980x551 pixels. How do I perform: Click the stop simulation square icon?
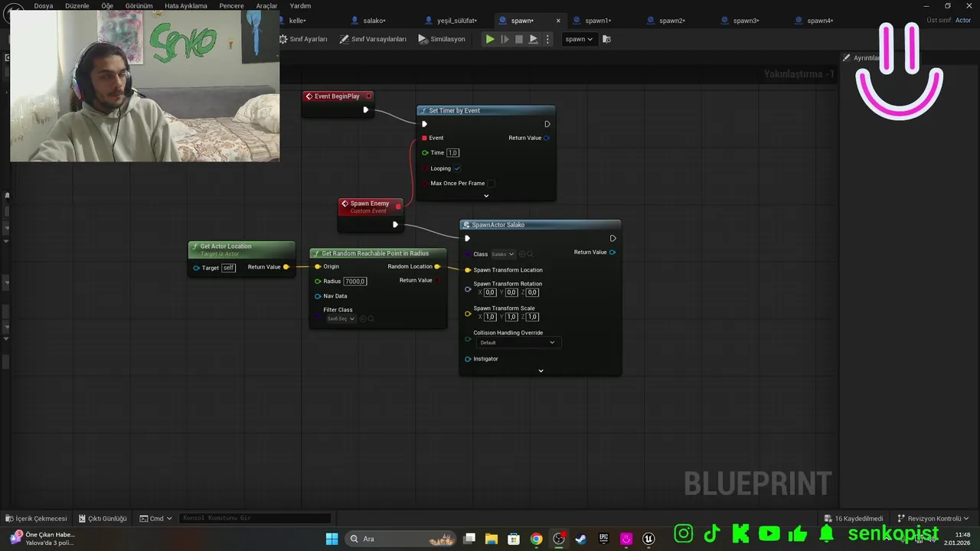[x=518, y=39]
